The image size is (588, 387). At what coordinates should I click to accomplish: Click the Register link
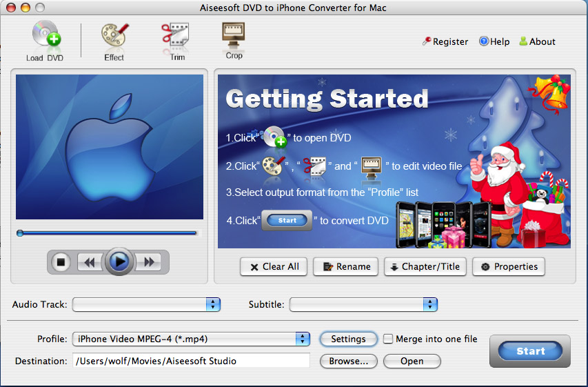tap(445, 41)
